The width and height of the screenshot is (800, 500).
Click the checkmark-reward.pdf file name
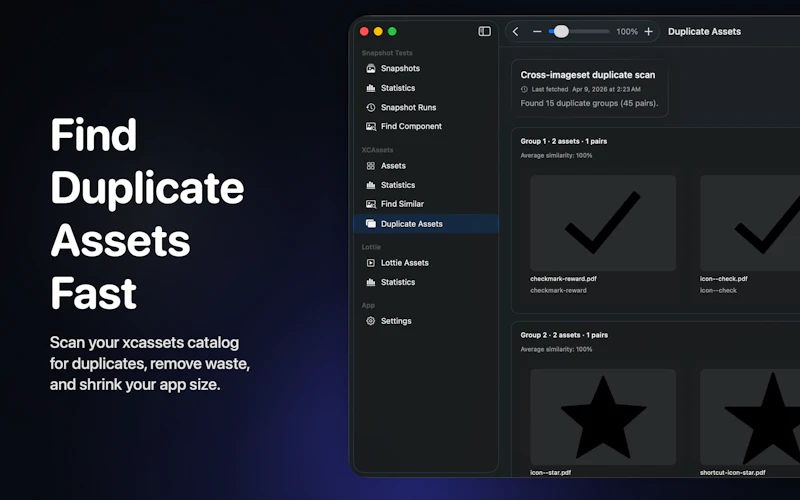563,279
